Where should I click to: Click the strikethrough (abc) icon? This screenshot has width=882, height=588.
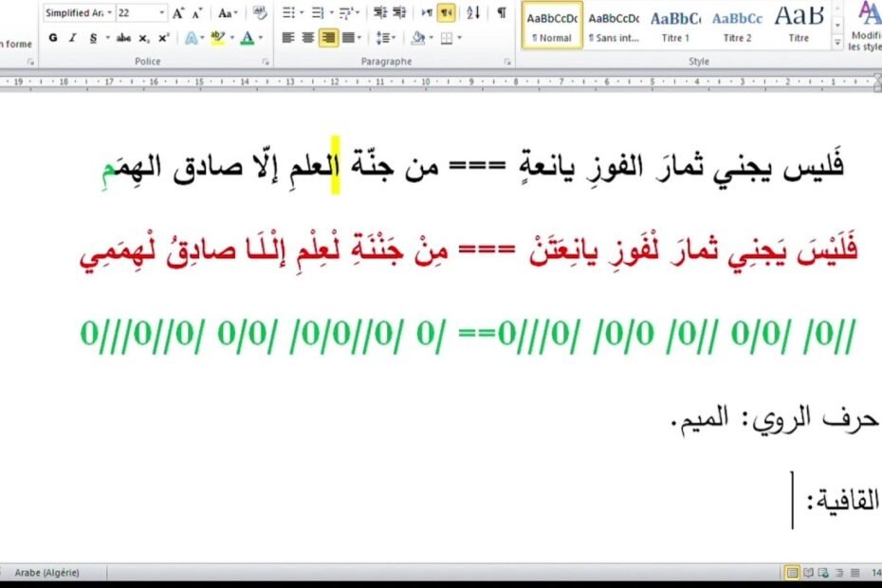(x=123, y=38)
